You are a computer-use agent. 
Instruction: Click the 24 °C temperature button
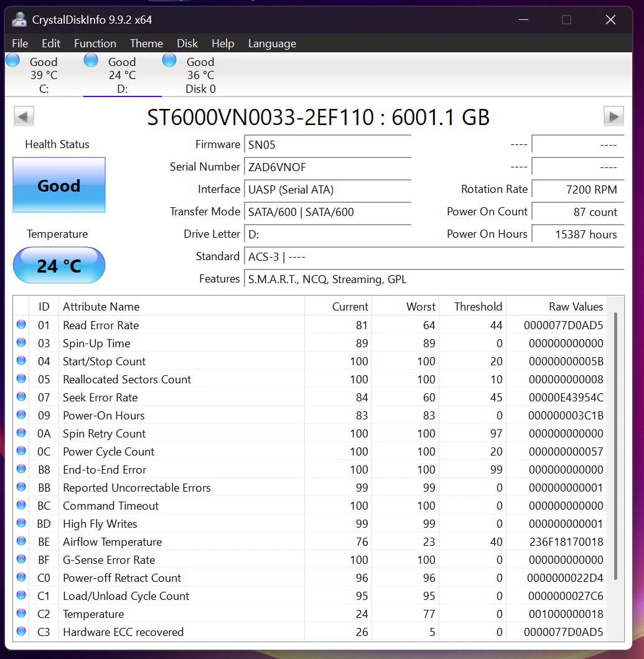click(59, 265)
